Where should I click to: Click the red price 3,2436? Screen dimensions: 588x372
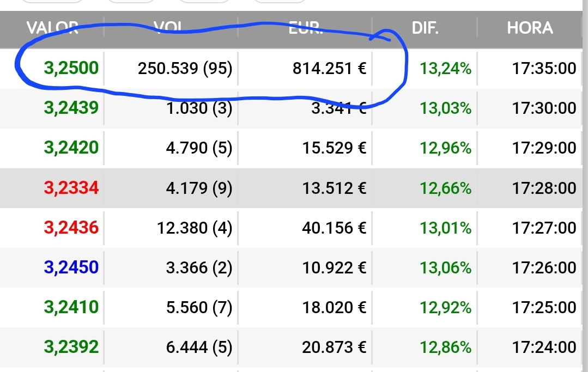pyautogui.click(x=71, y=228)
